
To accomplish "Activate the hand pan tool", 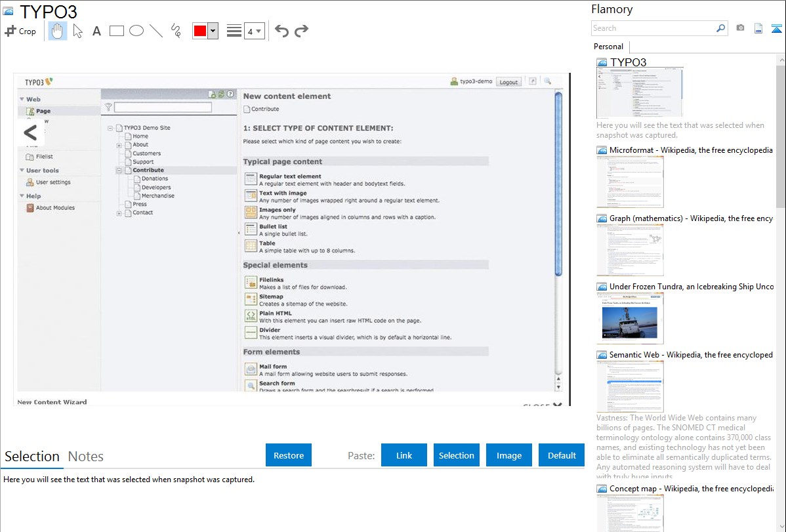I will (x=58, y=31).
